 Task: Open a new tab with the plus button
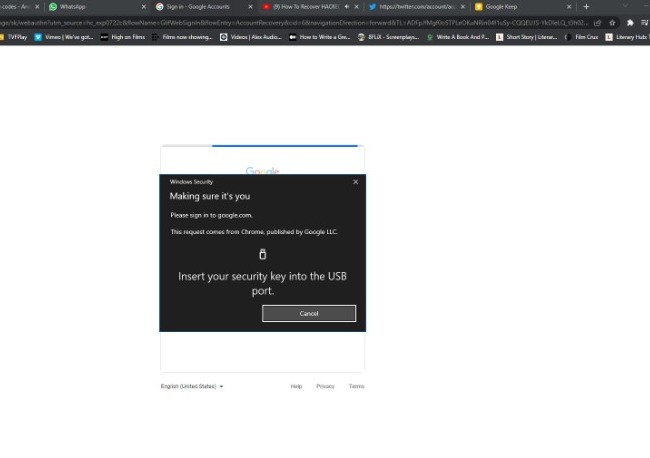pos(586,7)
